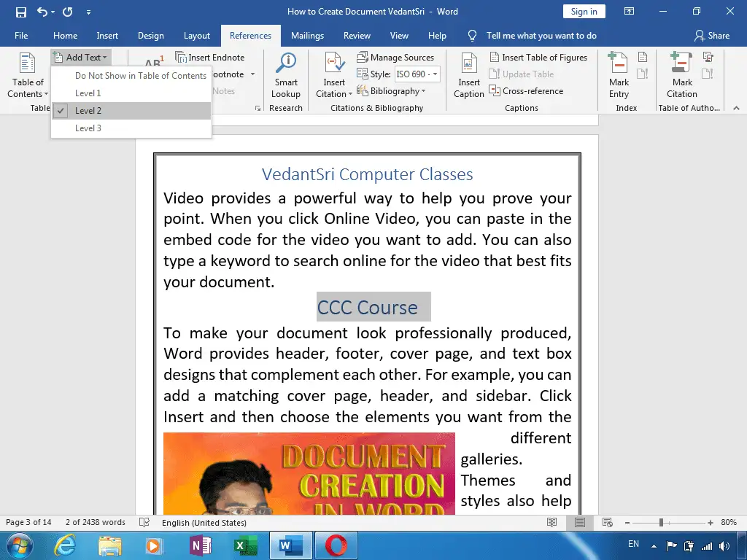
Task: Uncheck the Level 2 menu option
Action: pos(131,111)
